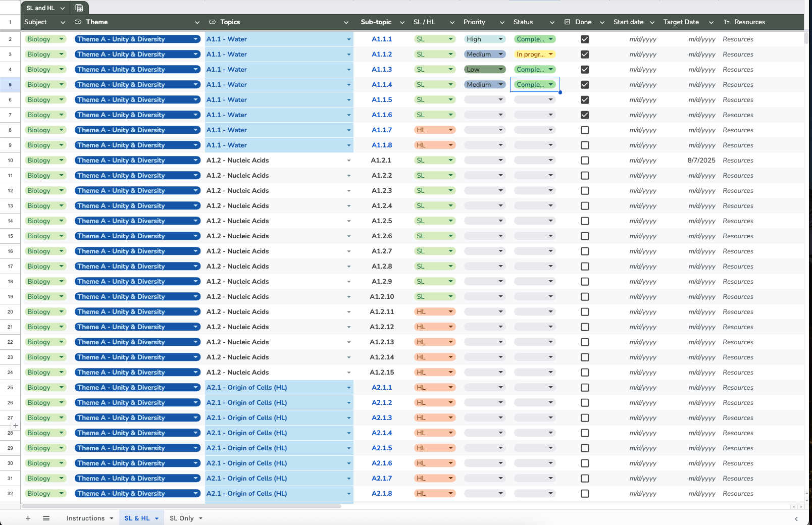Click the plus icon beside row 27
The width and height of the screenshot is (812, 525).
click(x=16, y=426)
